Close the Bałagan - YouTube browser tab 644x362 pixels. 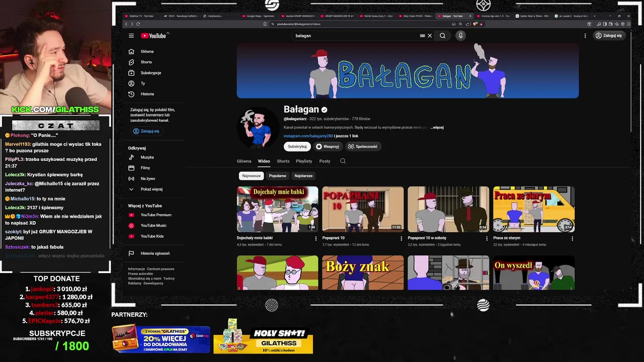click(470, 16)
